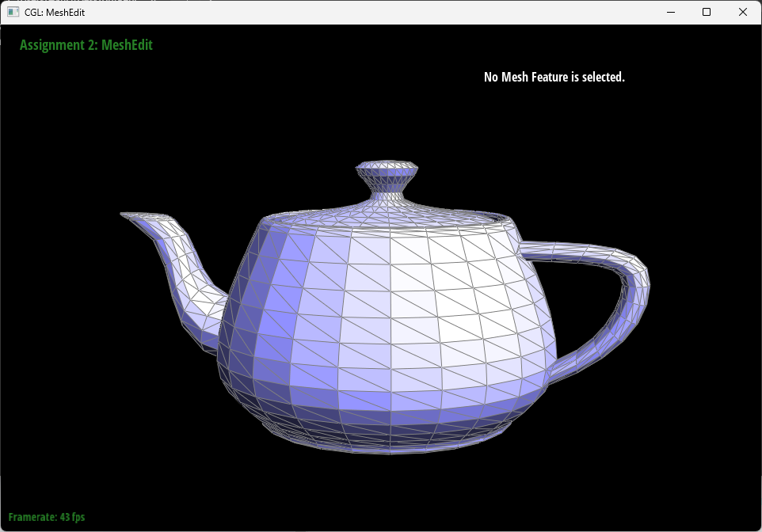
Task: Close the CGL: MeshEdit window
Action: click(x=742, y=12)
